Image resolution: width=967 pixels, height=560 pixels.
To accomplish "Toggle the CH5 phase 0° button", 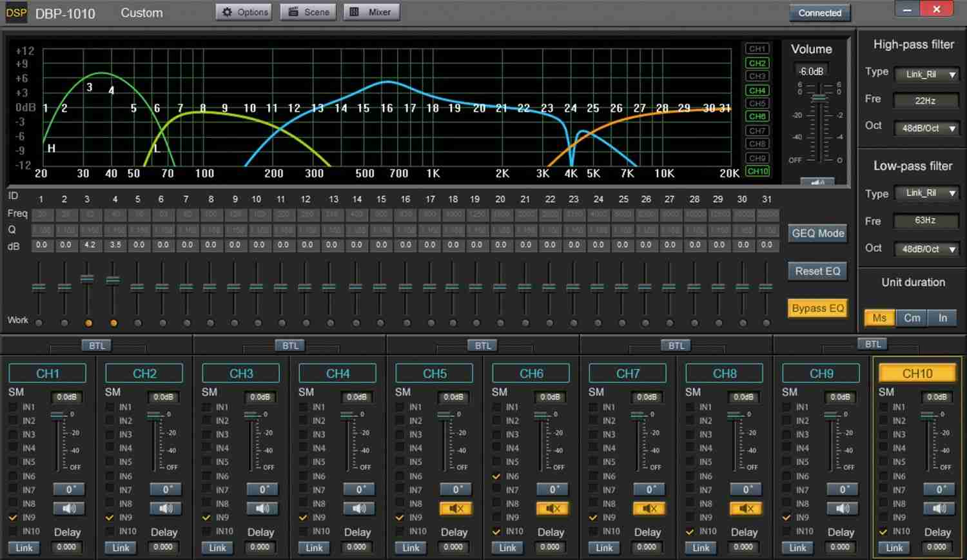I will coord(456,489).
